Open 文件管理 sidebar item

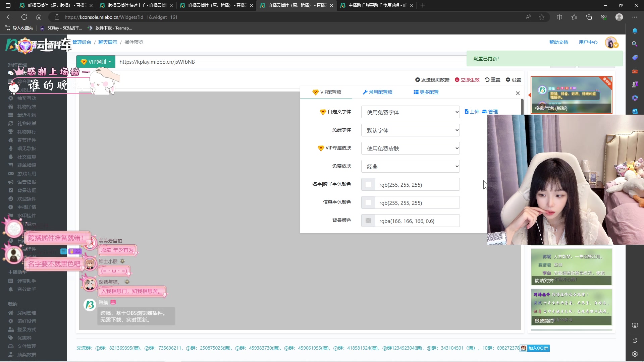[x=27, y=346]
